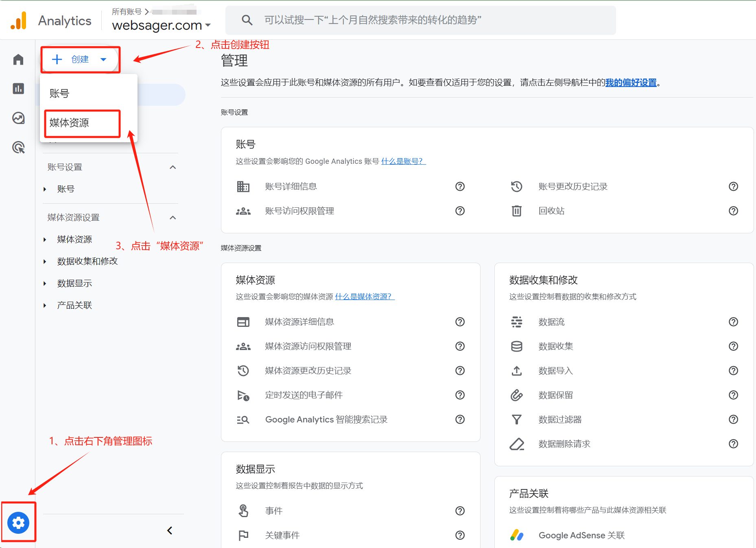
Task: Click the 账号详细信息 building icon
Action: (x=243, y=187)
